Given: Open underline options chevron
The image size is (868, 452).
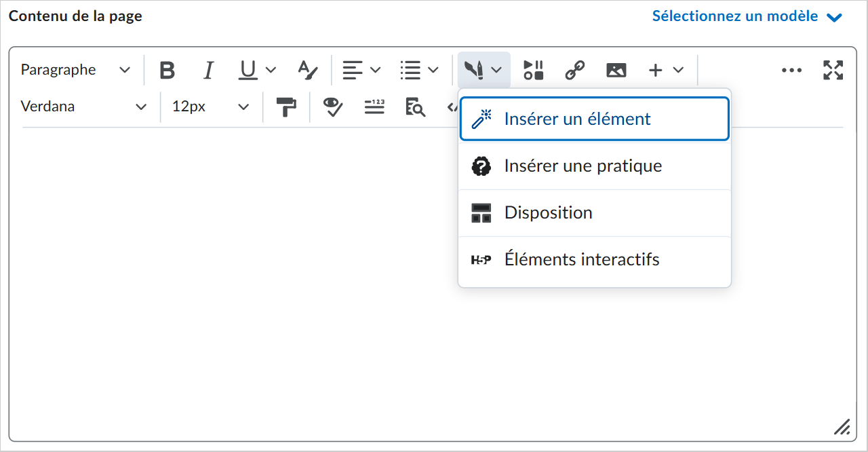Looking at the screenshot, I should point(271,70).
